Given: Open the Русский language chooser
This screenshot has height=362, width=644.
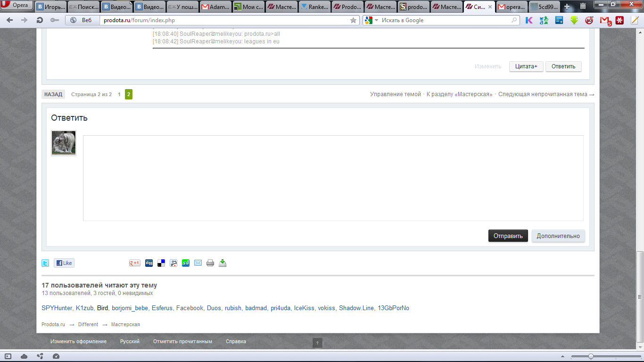Looking at the screenshot, I should click(x=130, y=341).
